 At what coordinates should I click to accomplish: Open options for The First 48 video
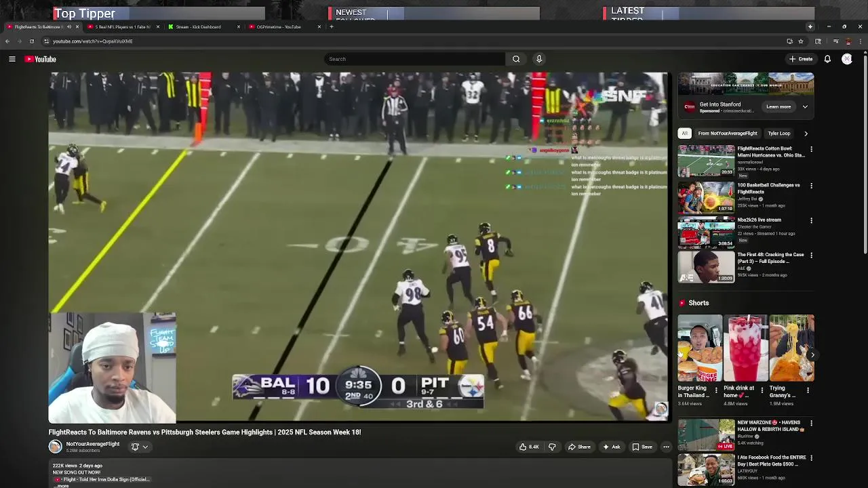(811, 256)
